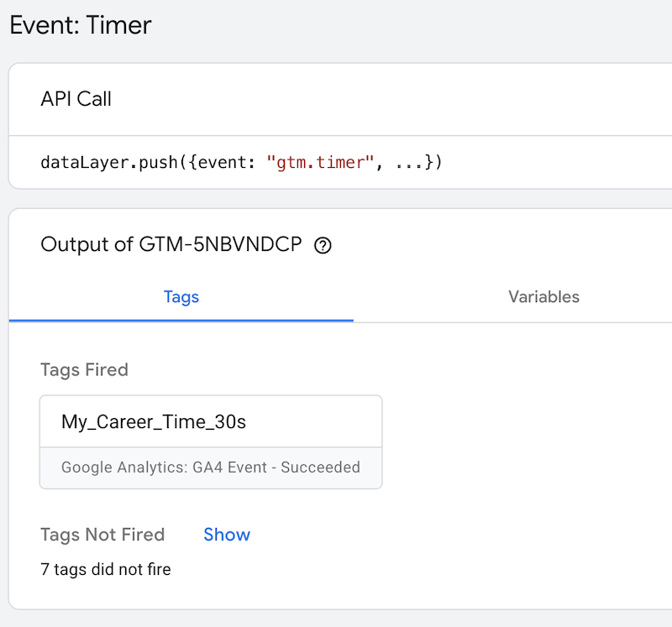Click the blue underline beneath Tags tab
Screen dimensions: 672x627
point(181,321)
